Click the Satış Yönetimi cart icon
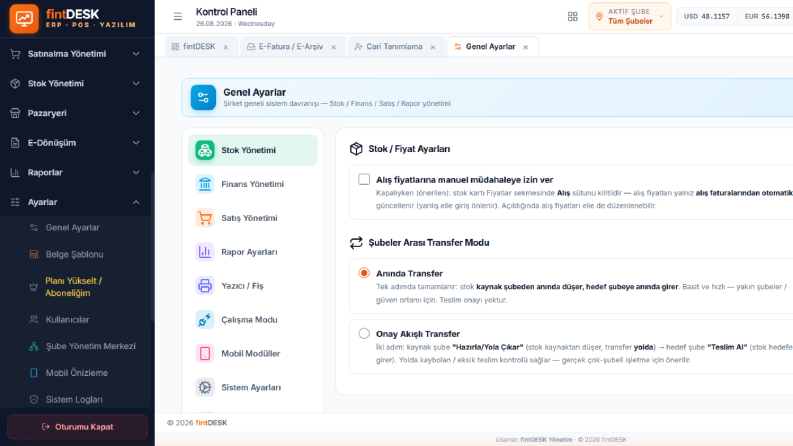The height and width of the screenshot is (446, 793). click(205, 218)
